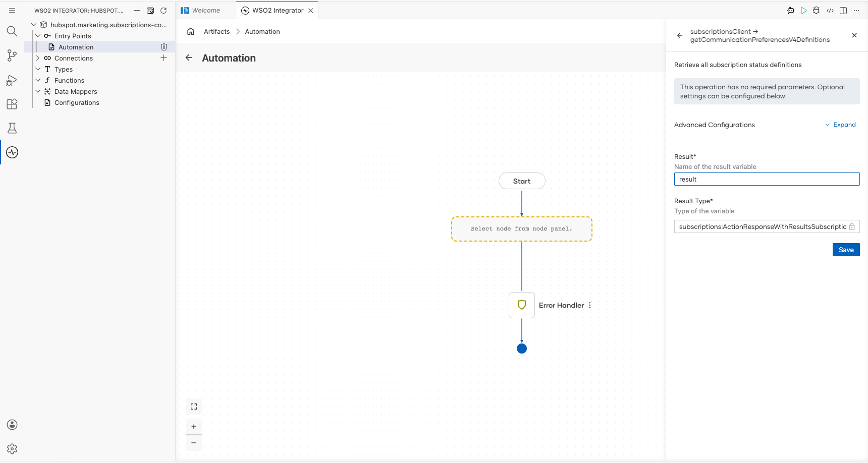The height and width of the screenshot is (463, 868).
Task: Collapse Functions section
Action: click(x=38, y=80)
